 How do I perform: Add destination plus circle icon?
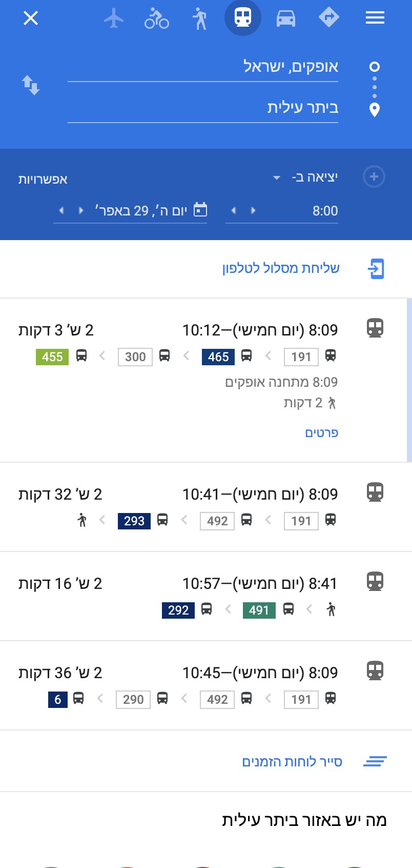click(374, 177)
